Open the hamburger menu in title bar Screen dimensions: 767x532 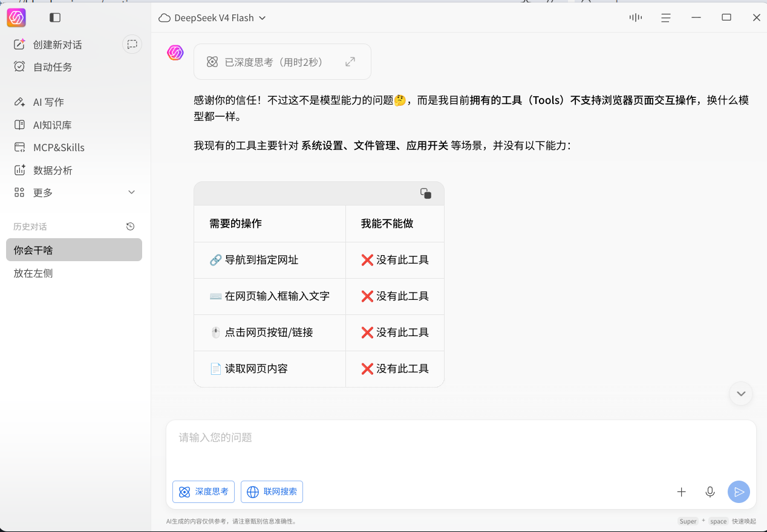click(x=666, y=18)
